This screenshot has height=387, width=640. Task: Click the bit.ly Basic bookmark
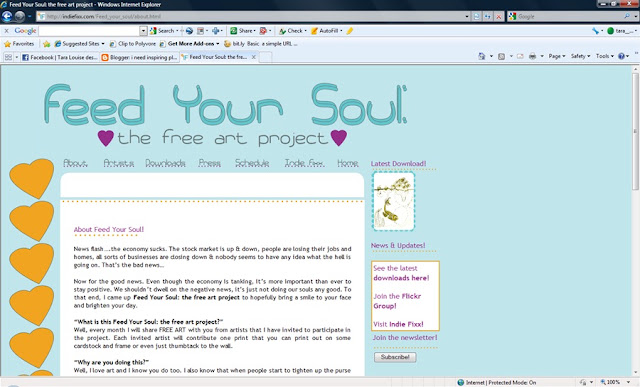click(x=260, y=44)
